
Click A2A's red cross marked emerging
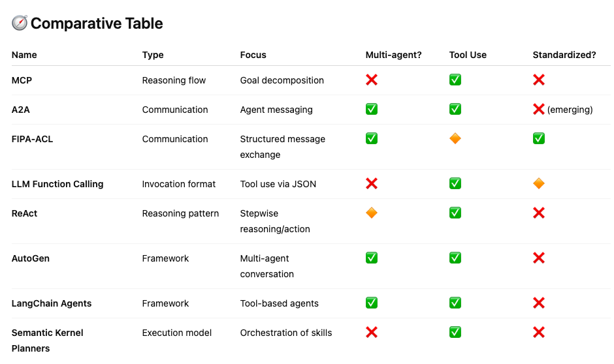coord(539,110)
